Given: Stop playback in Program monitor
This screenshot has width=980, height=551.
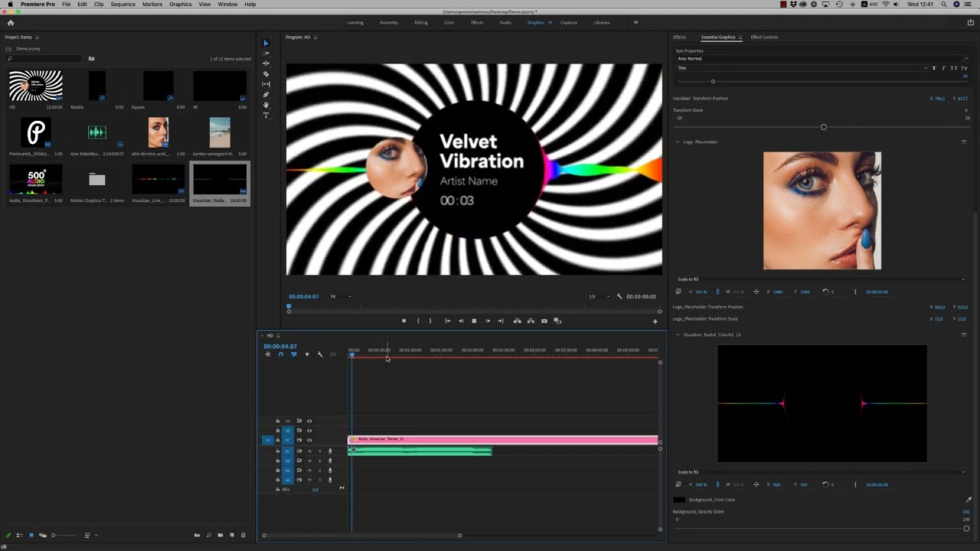Looking at the screenshot, I should (474, 321).
